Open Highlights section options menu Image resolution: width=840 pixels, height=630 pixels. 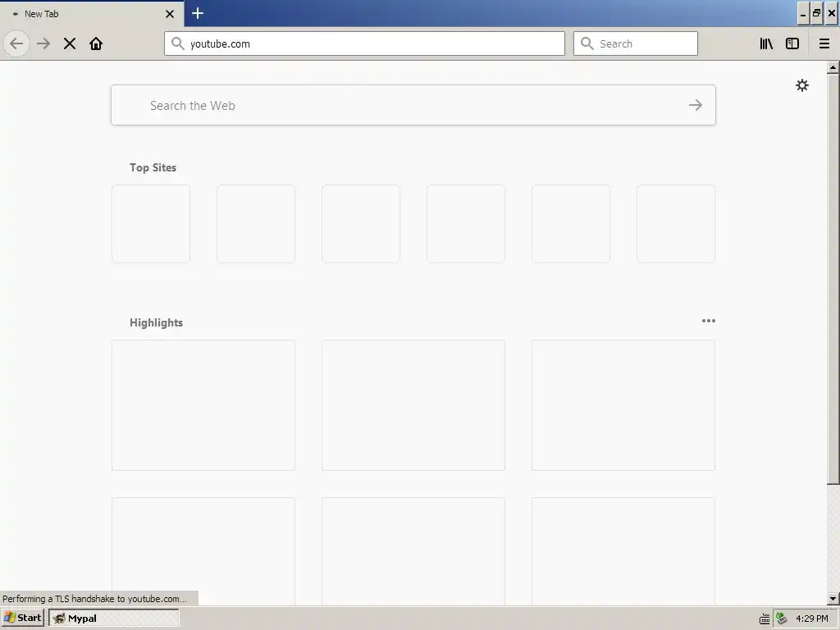708,321
